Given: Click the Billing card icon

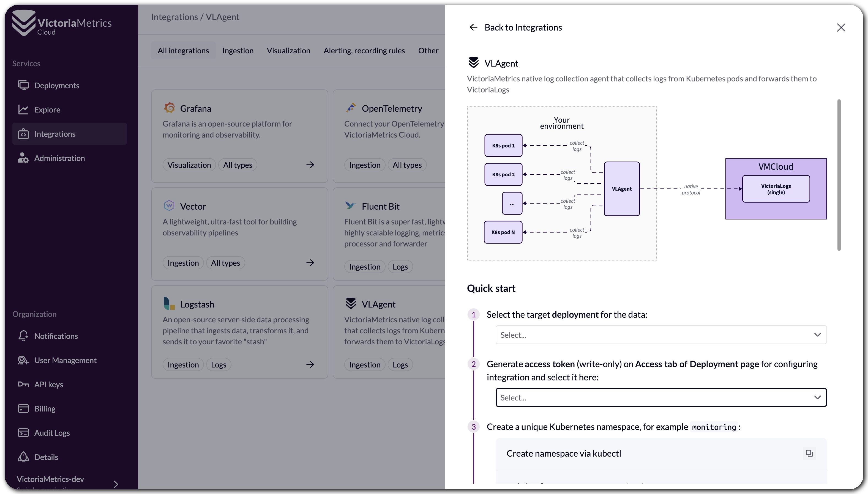Looking at the screenshot, I should 23,408.
